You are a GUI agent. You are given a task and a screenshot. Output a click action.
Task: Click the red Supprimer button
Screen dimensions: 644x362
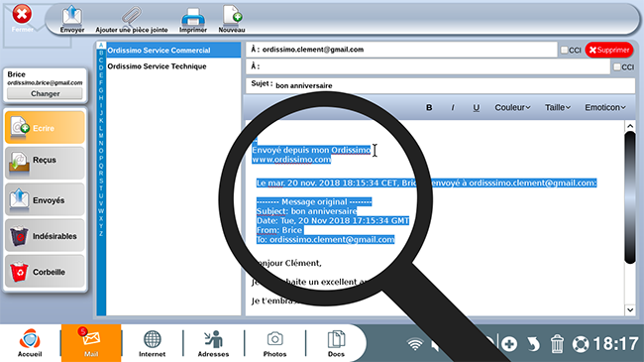pos(609,50)
